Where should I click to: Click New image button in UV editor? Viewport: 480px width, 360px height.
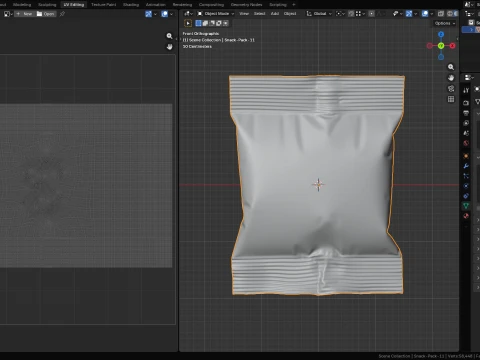coord(24,14)
